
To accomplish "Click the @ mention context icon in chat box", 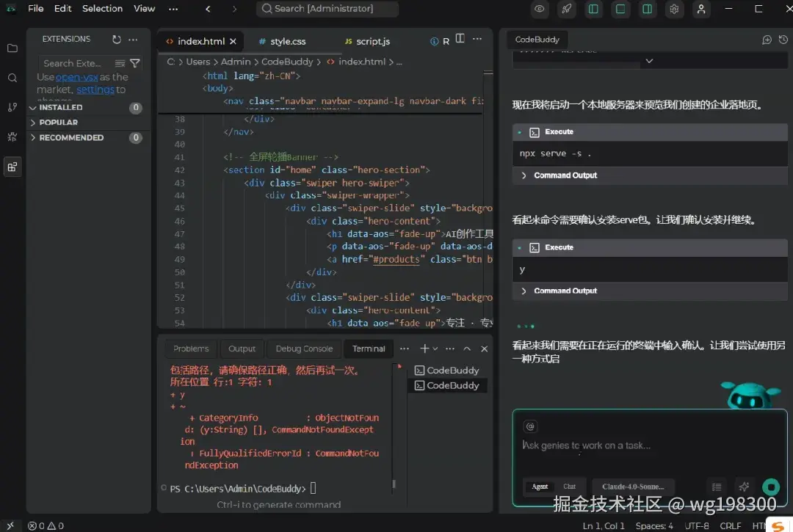I will click(x=529, y=426).
